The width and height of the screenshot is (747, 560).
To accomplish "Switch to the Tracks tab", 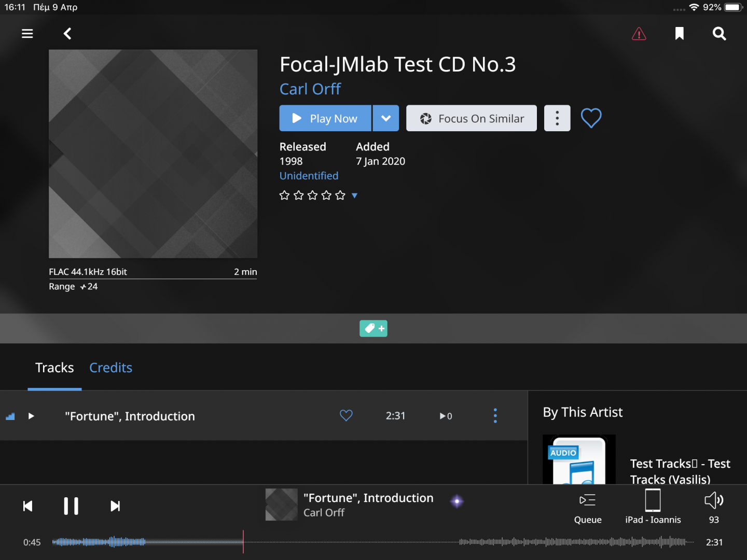I will [x=54, y=368].
